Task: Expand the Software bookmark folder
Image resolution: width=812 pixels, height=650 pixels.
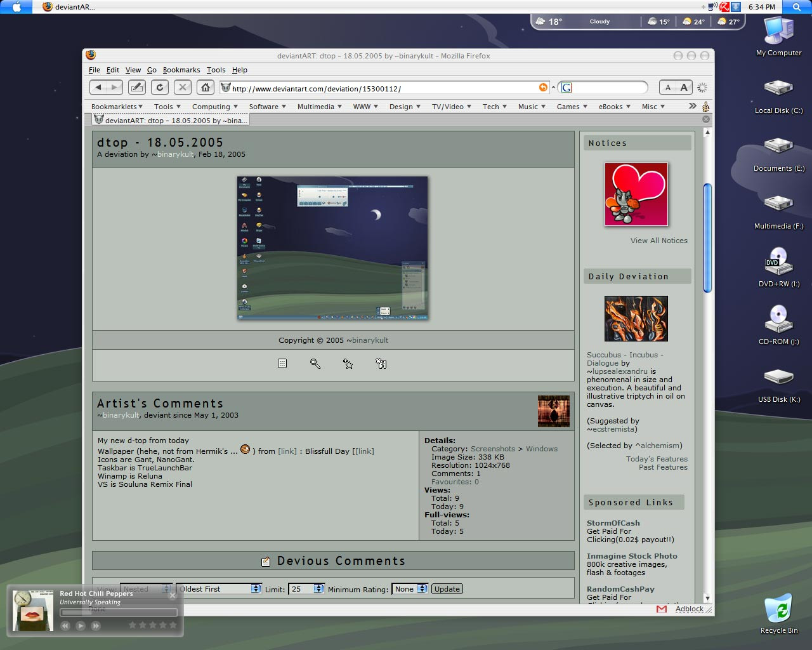Action: [267, 107]
